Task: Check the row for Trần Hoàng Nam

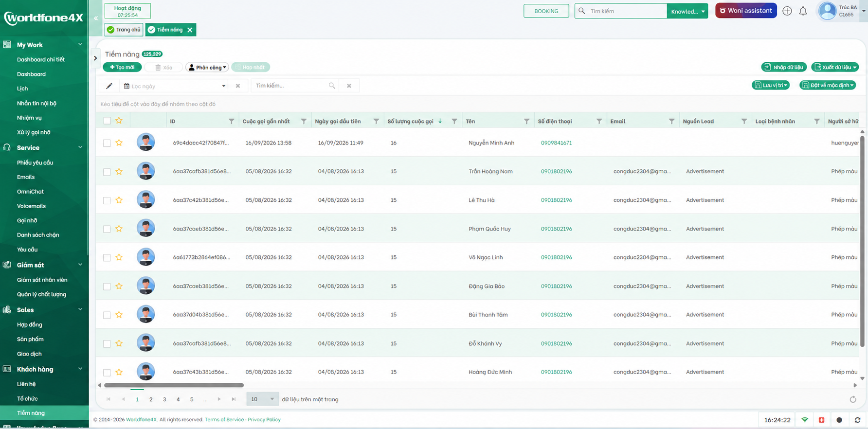Action: point(107,172)
